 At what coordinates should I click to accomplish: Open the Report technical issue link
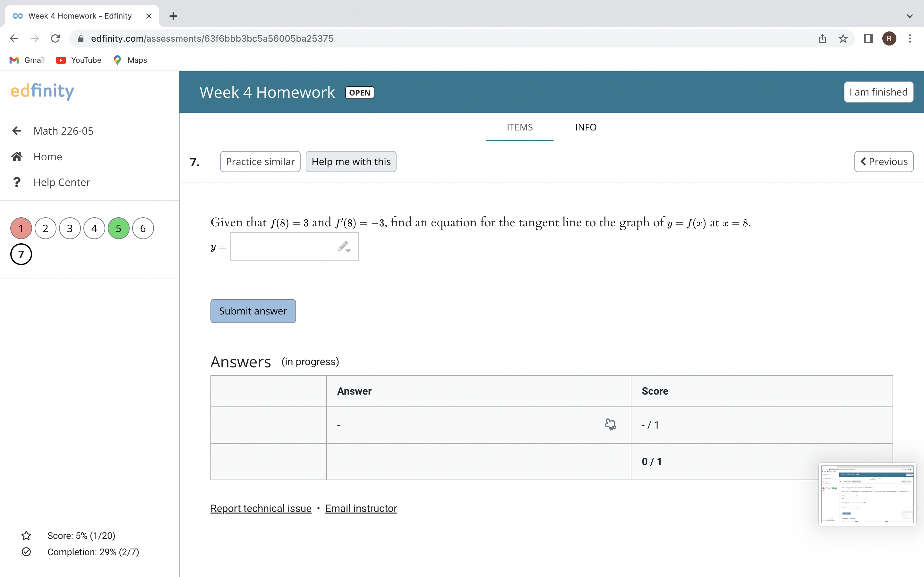[x=261, y=508]
